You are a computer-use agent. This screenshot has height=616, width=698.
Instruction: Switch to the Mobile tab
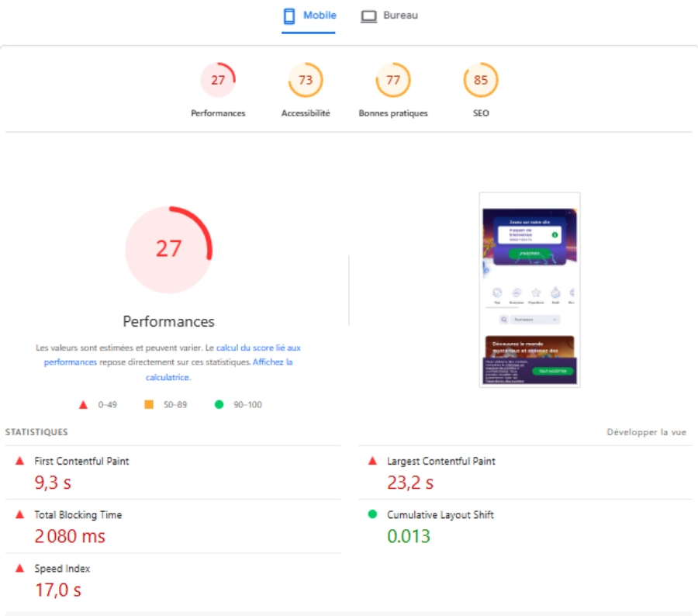tap(309, 16)
